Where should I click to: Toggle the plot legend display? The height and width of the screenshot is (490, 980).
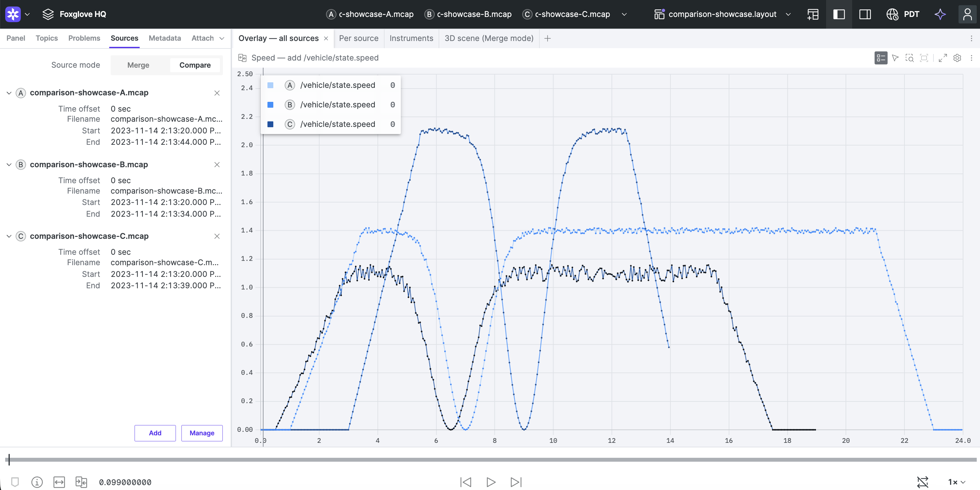(881, 58)
